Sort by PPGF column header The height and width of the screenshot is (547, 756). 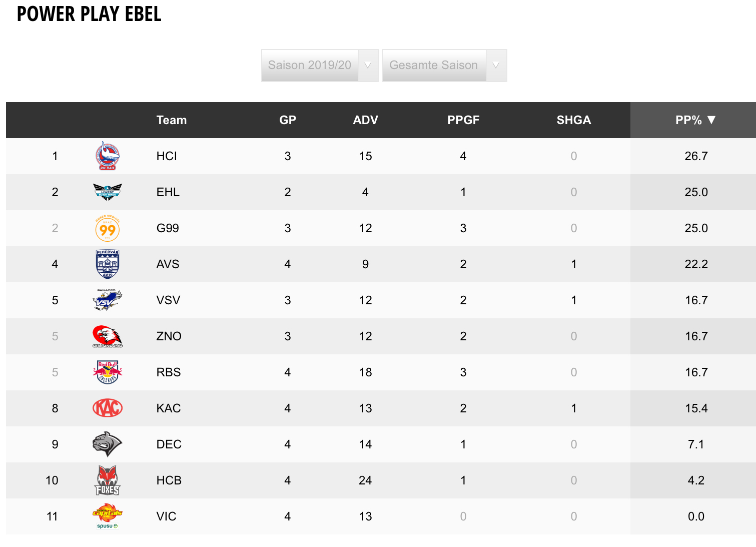coord(463,120)
